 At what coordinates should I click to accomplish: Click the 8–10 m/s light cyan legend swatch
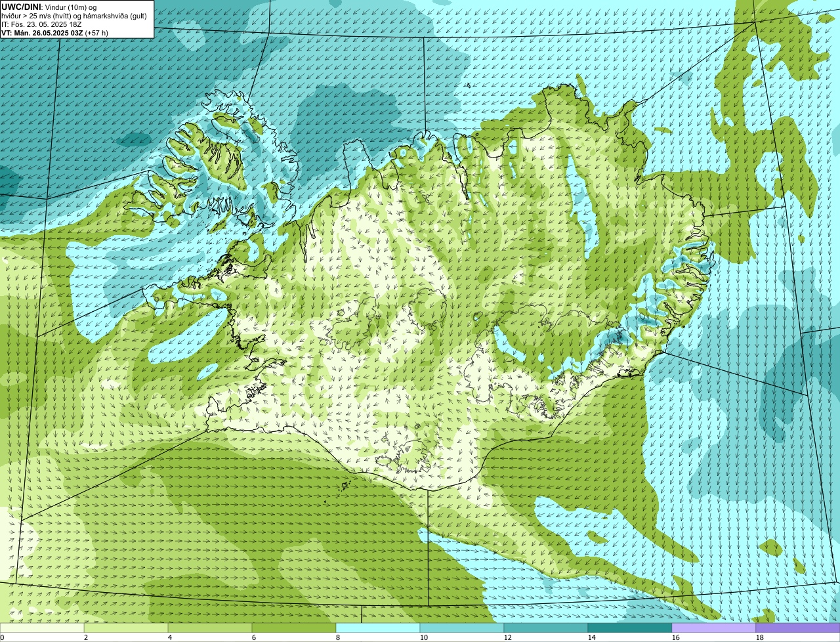[x=378, y=628]
